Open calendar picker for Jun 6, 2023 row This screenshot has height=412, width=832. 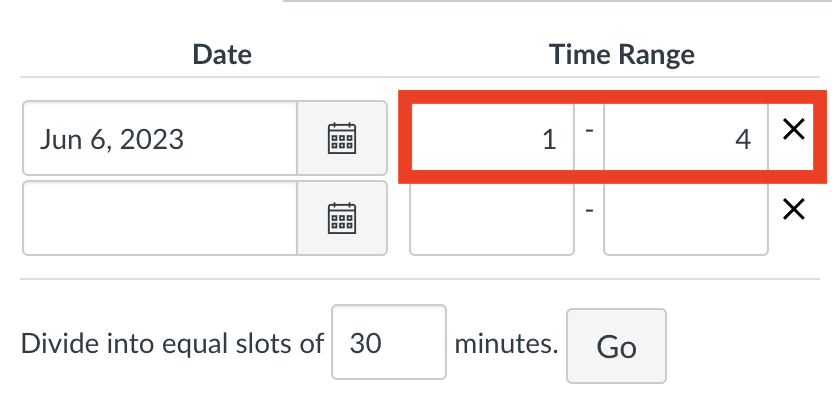342,138
